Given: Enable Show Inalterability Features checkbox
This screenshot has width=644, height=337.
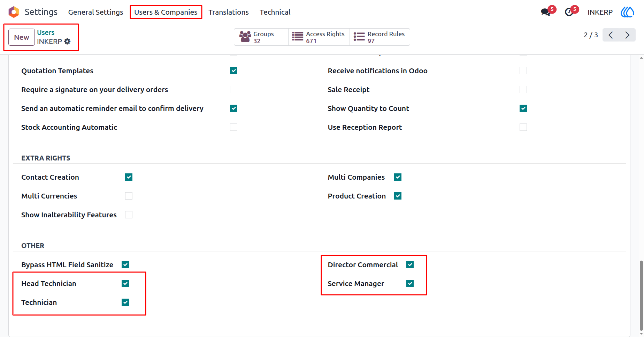Looking at the screenshot, I should pos(129,215).
